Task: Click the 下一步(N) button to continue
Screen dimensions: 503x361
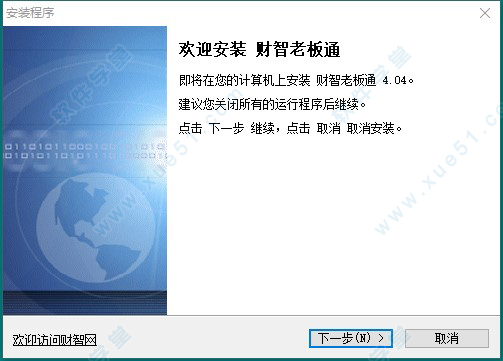Action: 351,339
